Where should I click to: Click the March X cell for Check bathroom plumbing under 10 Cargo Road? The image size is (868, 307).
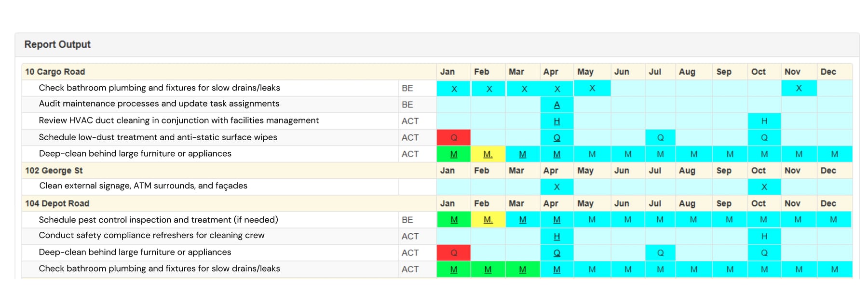click(x=524, y=89)
